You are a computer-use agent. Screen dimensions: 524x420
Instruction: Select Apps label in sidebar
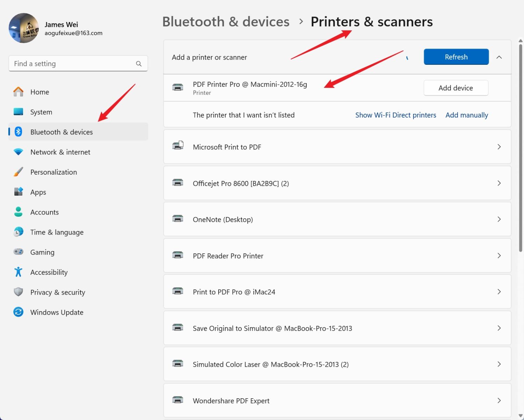click(x=38, y=192)
